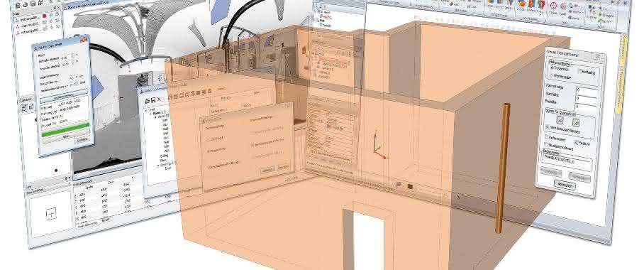
Task: Toggle the Feature checkbox
Action: pyautogui.click(x=576, y=142)
